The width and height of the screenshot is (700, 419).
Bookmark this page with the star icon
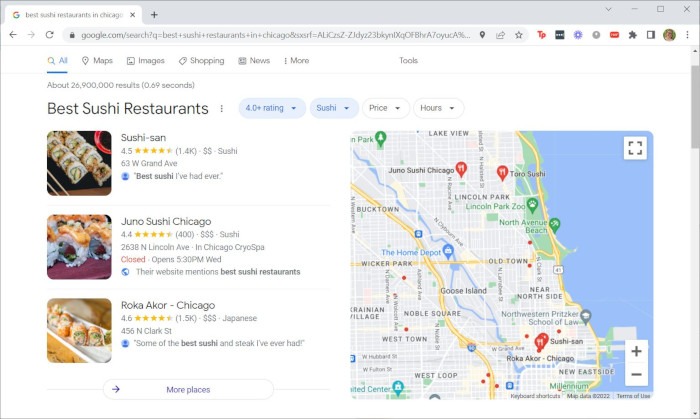pyautogui.click(x=519, y=35)
